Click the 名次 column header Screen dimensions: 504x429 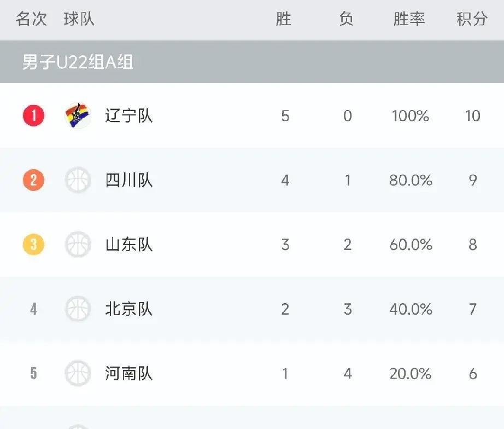pyautogui.click(x=33, y=18)
